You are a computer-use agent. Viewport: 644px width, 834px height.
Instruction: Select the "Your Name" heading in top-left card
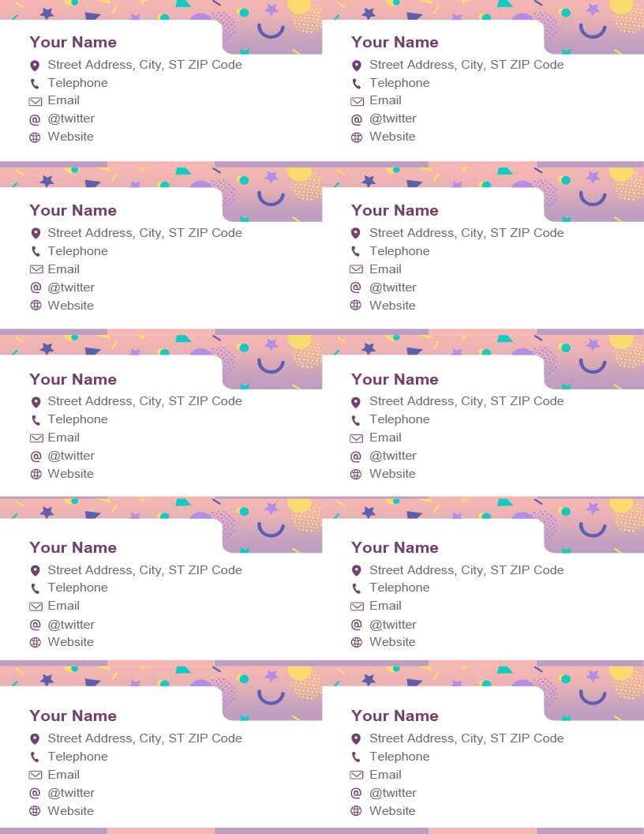click(x=73, y=42)
